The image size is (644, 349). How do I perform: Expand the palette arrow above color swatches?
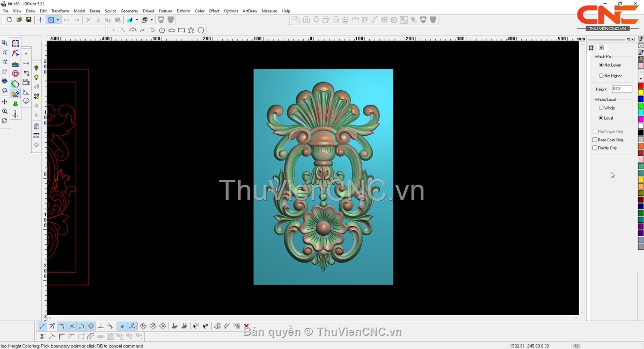(x=641, y=79)
